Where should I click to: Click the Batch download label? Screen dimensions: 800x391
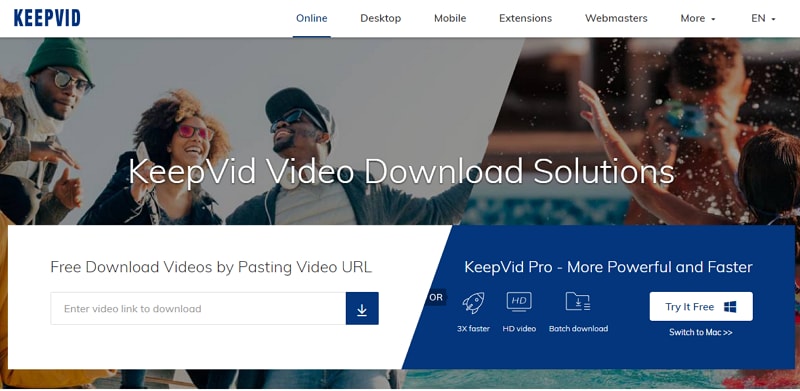pyautogui.click(x=579, y=329)
